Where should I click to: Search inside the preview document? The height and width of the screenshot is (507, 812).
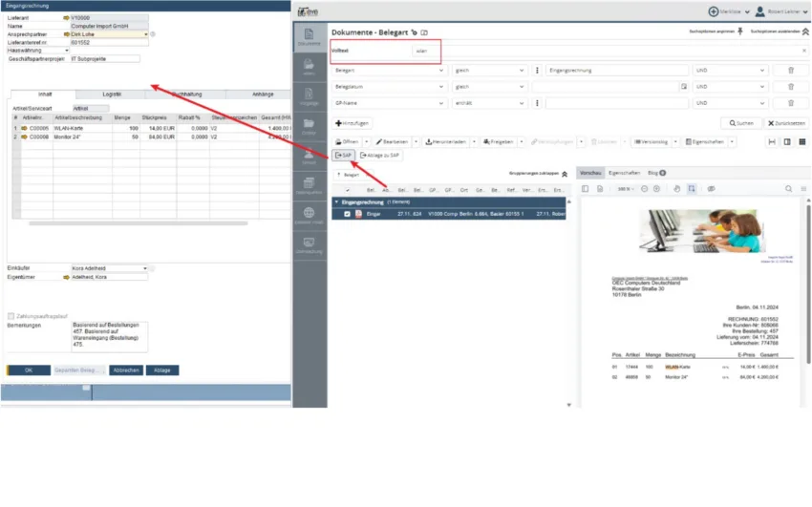pos(788,189)
